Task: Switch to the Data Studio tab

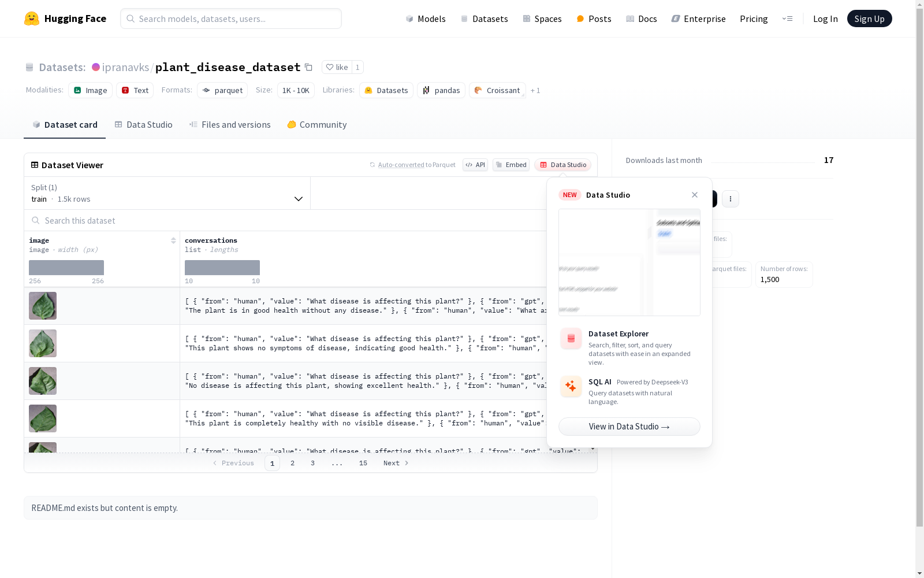Action: (x=143, y=125)
